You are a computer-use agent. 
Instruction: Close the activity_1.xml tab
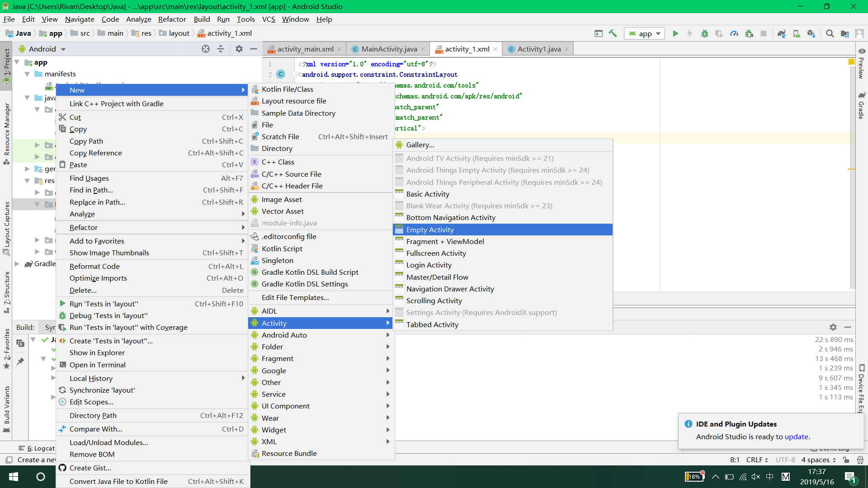[x=495, y=49]
